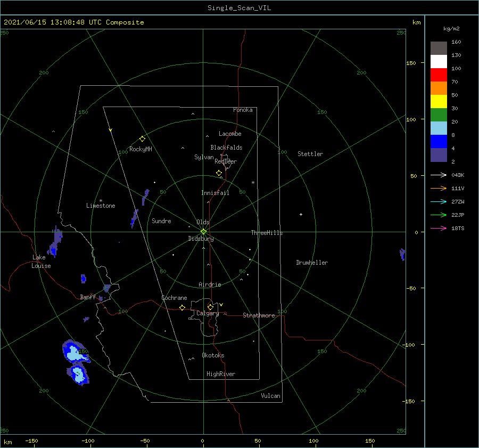Click the RockyMH label
The width and height of the screenshot is (479, 448).
click(x=141, y=149)
